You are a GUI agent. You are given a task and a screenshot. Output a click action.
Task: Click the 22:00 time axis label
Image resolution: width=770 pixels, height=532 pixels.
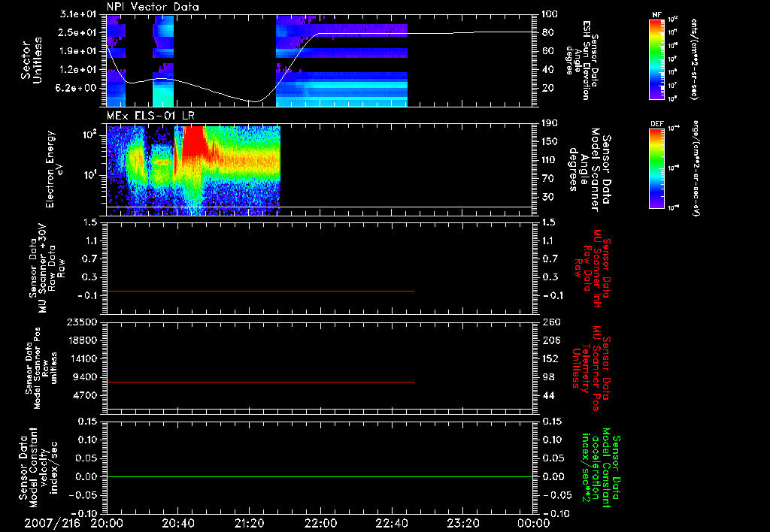(320, 524)
